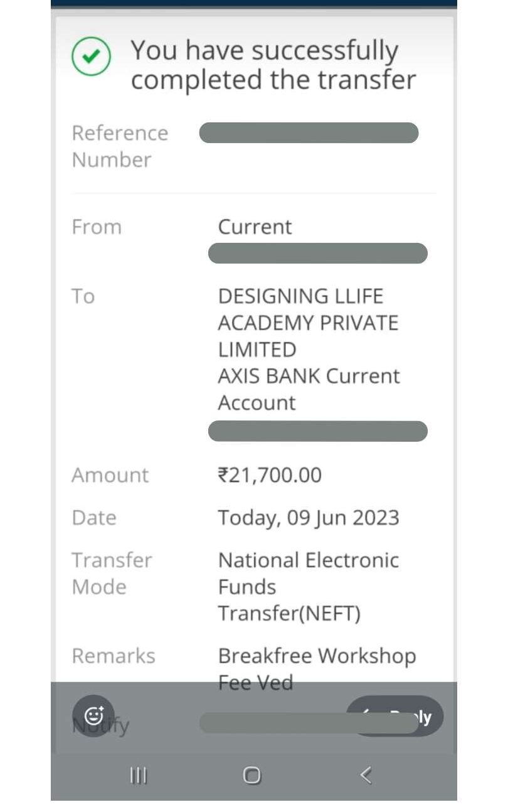508x812 pixels.
Task: Tap the Reference Number label
Action: point(120,146)
